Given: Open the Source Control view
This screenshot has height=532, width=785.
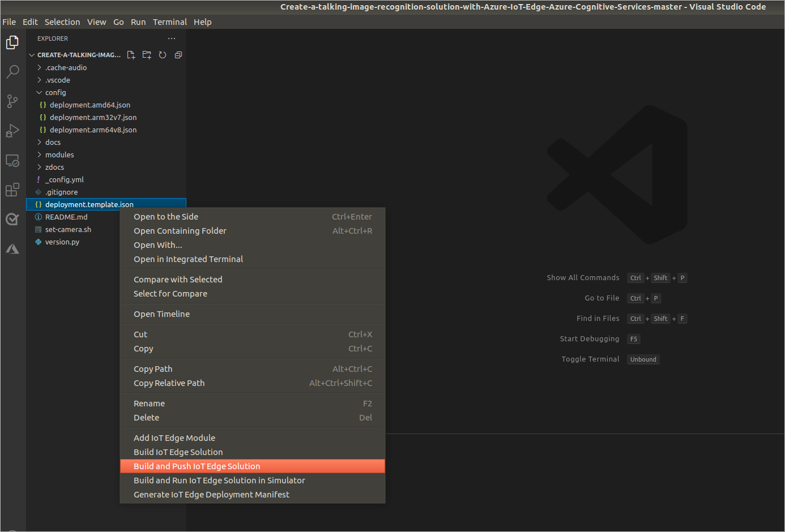Looking at the screenshot, I should pos(12,101).
